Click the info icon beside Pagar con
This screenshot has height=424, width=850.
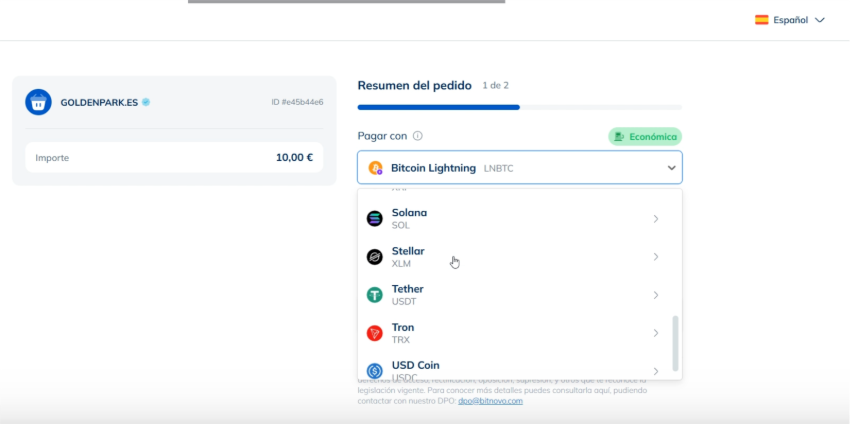[417, 136]
